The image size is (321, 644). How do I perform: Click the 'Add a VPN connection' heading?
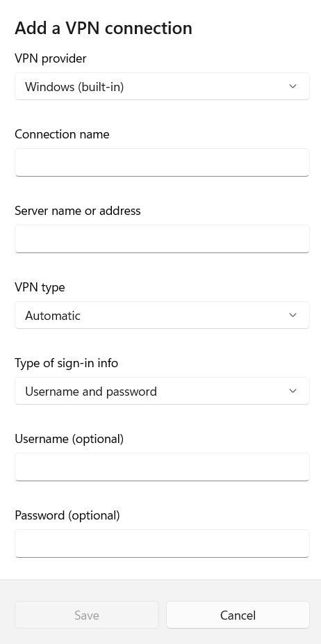[104, 28]
